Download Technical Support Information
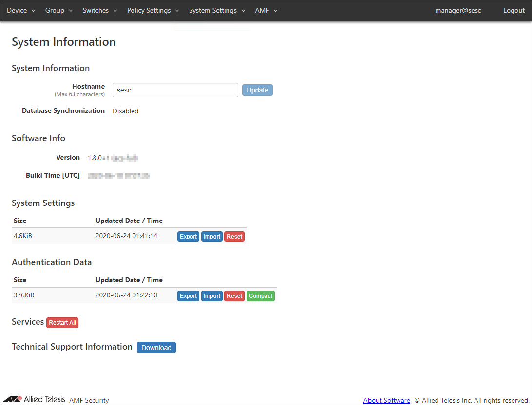 click(x=156, y=348)
